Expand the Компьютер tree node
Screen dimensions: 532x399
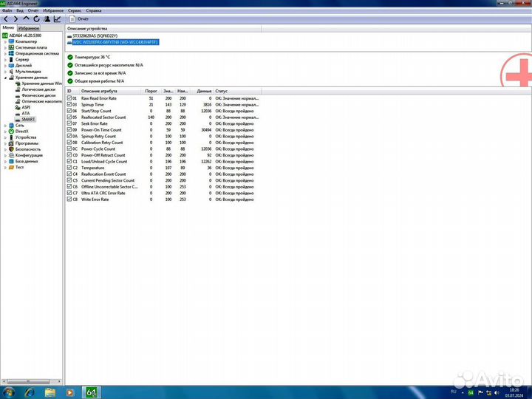point(5,41)
